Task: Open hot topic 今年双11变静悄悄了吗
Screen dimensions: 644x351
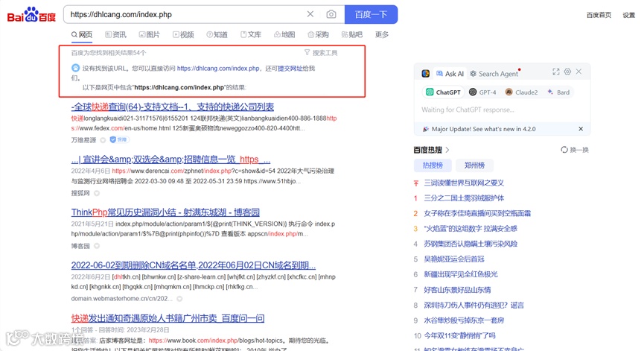Action: [x=459, y=336]
